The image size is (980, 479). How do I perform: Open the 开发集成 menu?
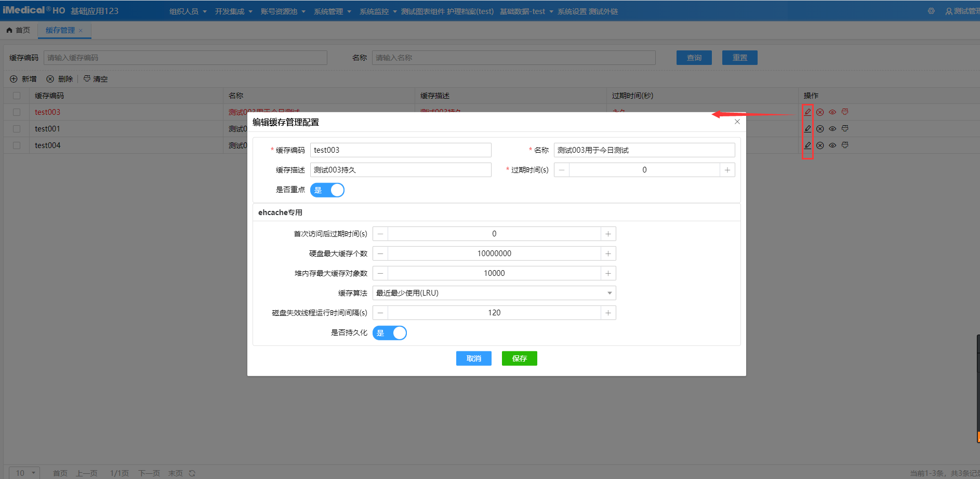pos(233,11)
